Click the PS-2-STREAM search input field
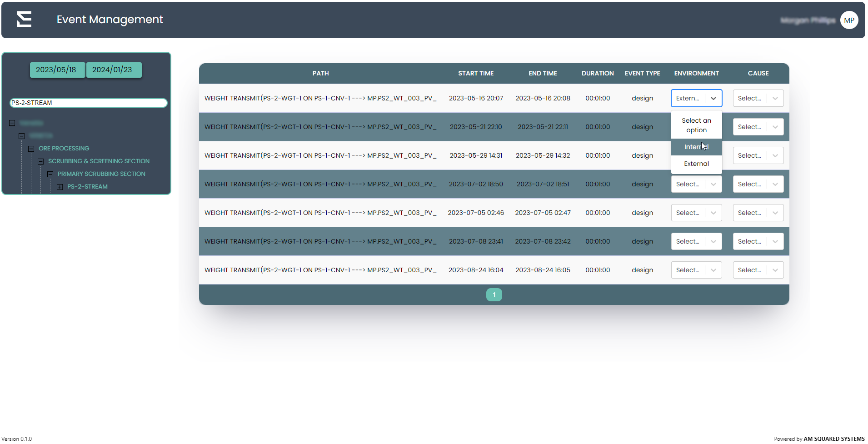Viewport: 868px width, 444px height. tap(88, 103)
